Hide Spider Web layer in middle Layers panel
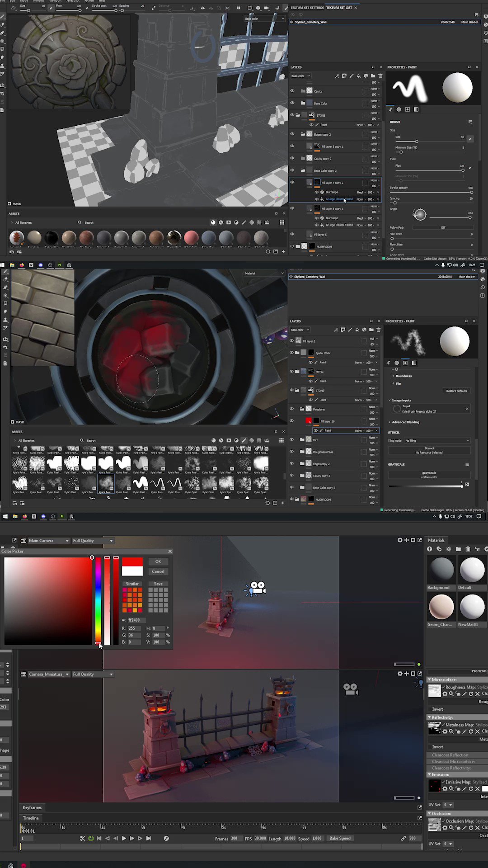 [291, 353]
